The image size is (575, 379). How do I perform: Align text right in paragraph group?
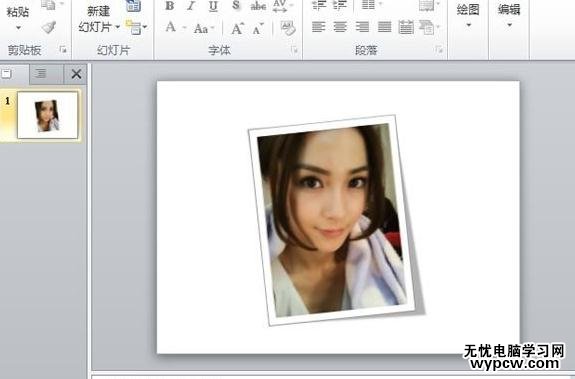tap(362, 27)
